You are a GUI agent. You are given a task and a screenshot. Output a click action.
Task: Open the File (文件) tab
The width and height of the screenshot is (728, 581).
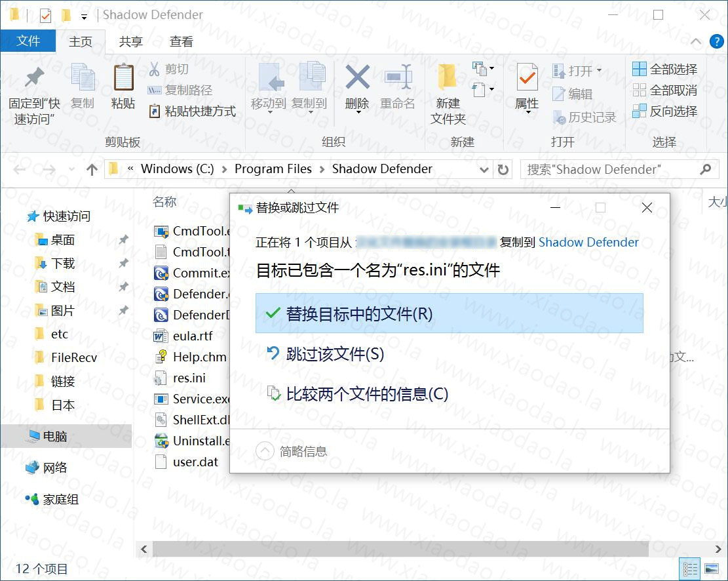pos(28,41)
